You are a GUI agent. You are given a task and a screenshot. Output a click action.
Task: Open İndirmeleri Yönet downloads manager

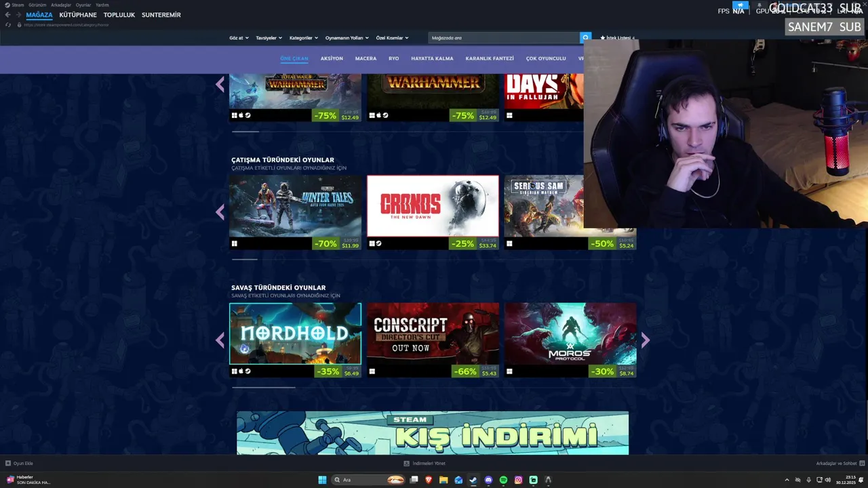tap(425, 464)
